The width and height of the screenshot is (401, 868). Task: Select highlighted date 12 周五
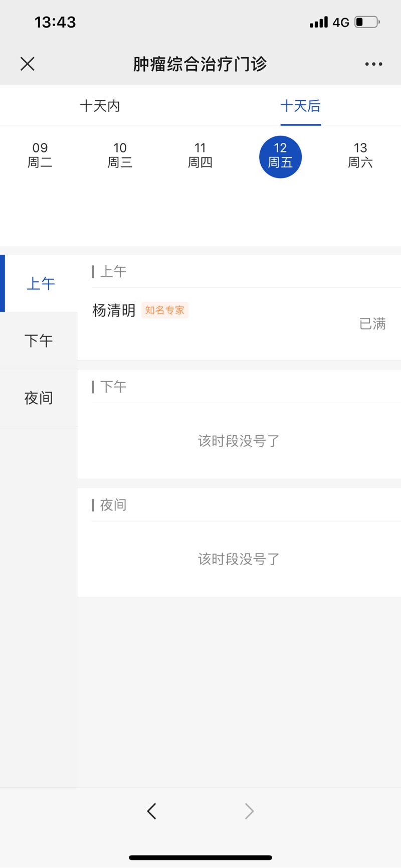pos(280,157)
